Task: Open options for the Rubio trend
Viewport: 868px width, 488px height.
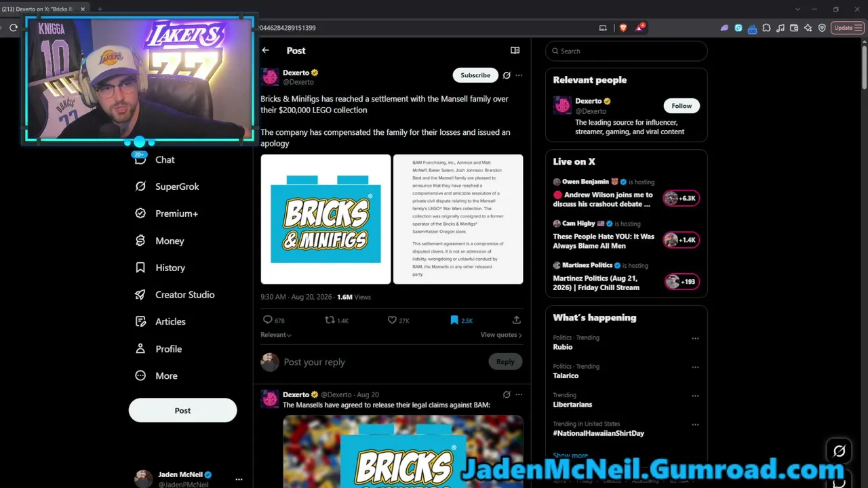Action: coord(695,338)
